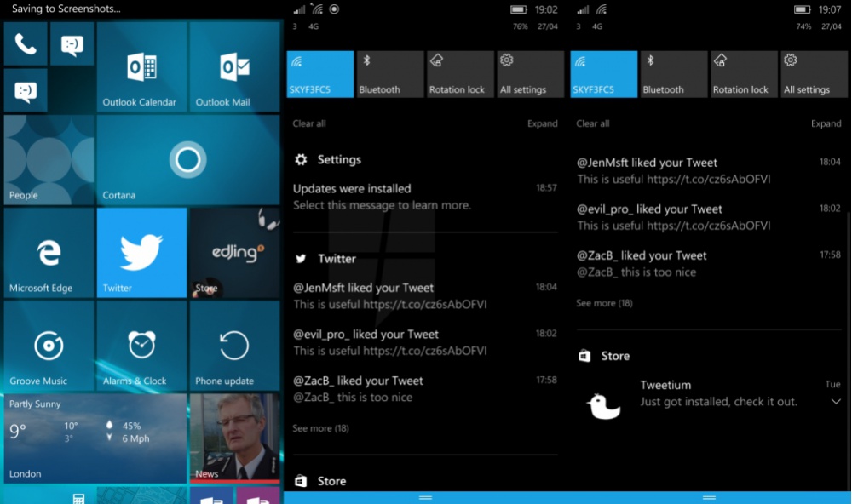Tap the 19:07 panel bottom grab handle
Image resolution: width=852 pixels, height=504 pixels.
click(x=709, y=497)
